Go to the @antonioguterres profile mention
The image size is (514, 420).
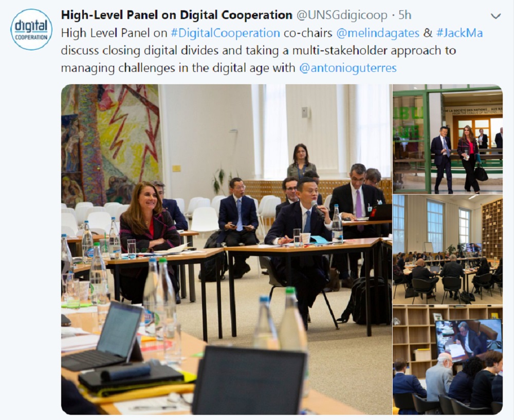pos(348,68)
